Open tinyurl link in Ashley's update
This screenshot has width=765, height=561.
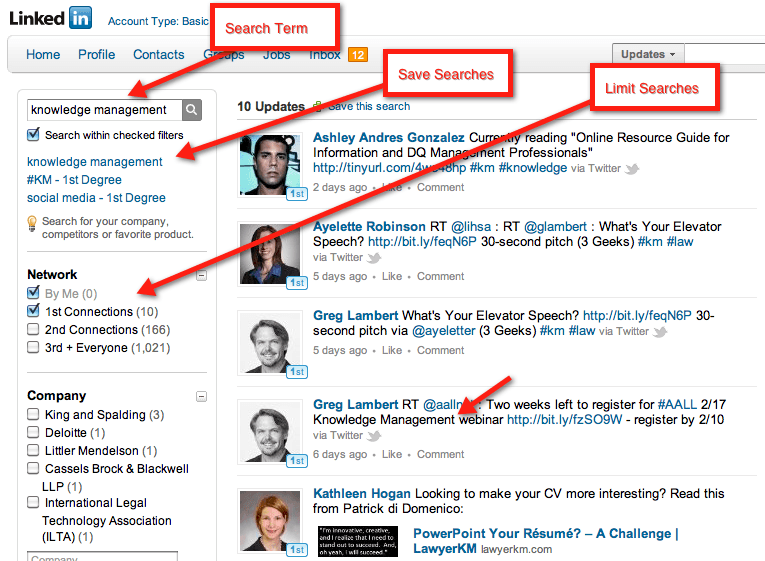[389, 168]
